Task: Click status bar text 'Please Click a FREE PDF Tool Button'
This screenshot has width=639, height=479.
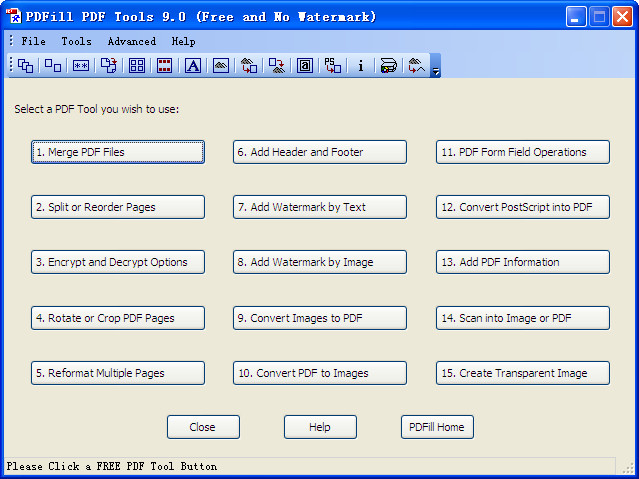Action: coord(112,466)
